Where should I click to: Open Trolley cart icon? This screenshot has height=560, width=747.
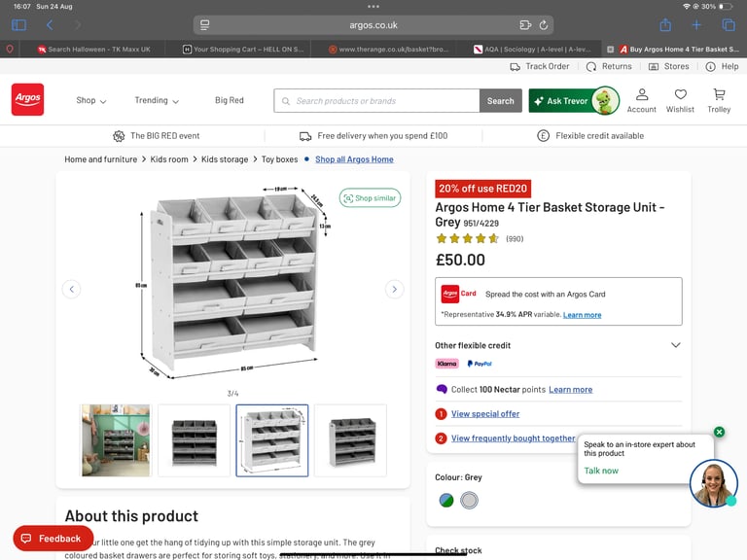pos(719,100)
